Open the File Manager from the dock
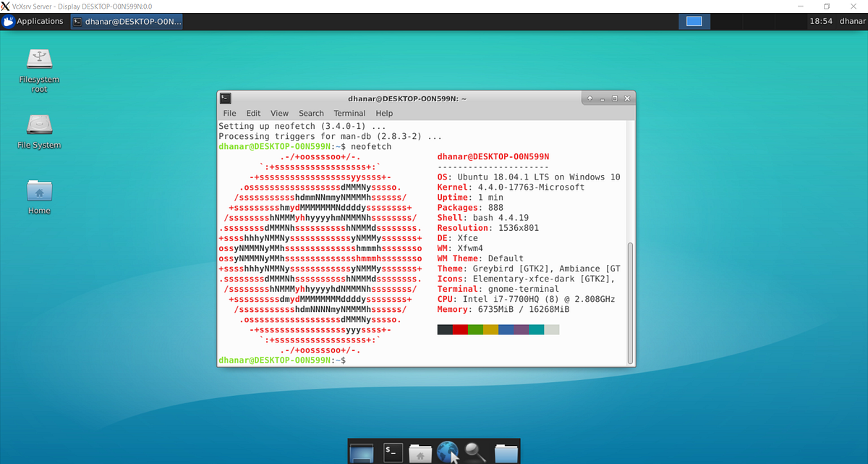This screenshot has width=868, height=464. pos(506,452)
